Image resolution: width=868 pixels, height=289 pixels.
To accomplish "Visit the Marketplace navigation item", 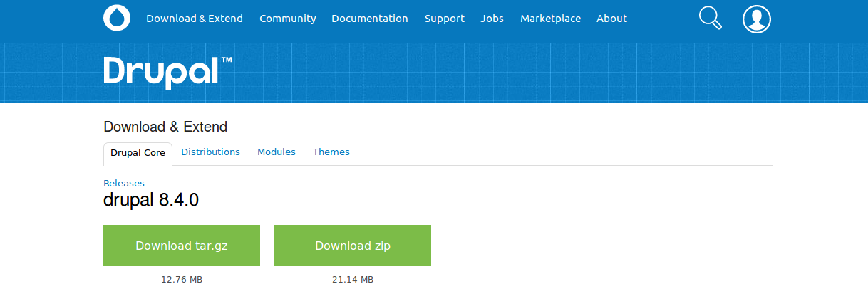I will [x=550, y=19].
